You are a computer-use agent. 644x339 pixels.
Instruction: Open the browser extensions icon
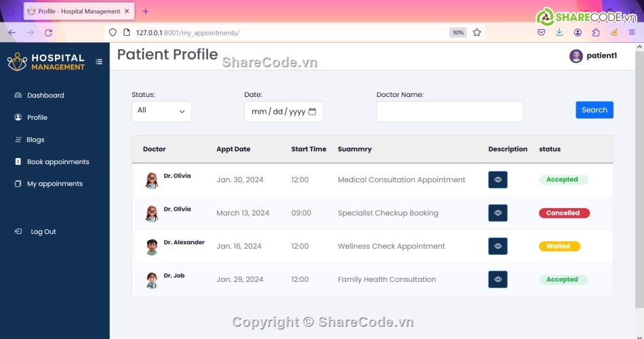(596, 33)
